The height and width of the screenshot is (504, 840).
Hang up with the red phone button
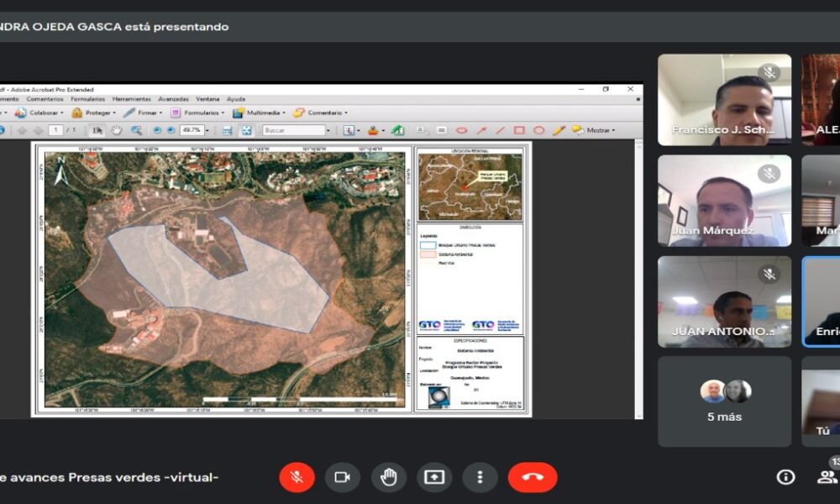[x=532, y=477]
